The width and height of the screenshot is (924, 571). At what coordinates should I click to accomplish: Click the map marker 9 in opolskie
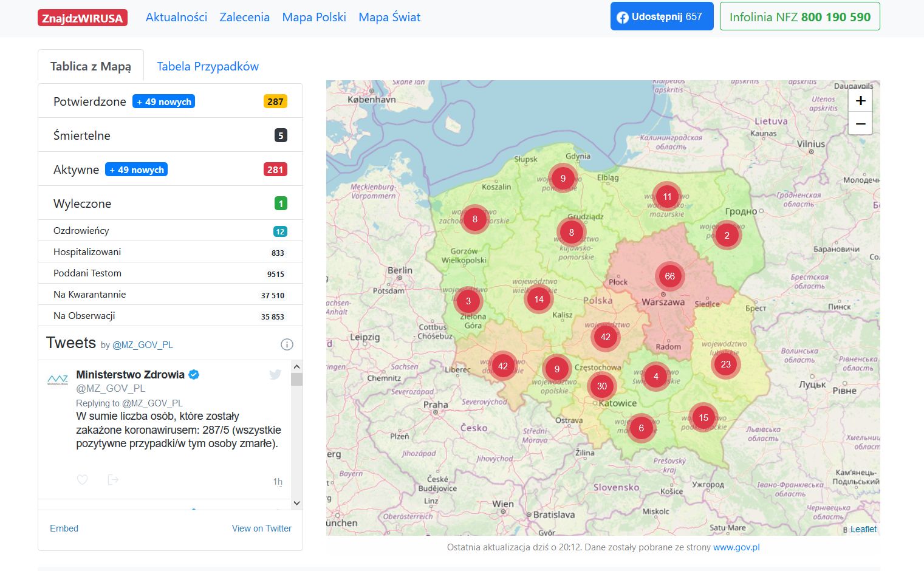coord(556,369)
